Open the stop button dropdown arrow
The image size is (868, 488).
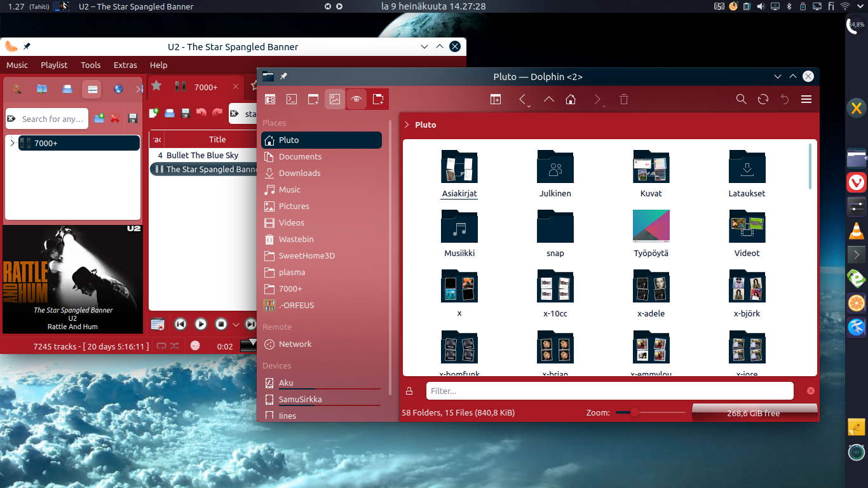point(236,325)
